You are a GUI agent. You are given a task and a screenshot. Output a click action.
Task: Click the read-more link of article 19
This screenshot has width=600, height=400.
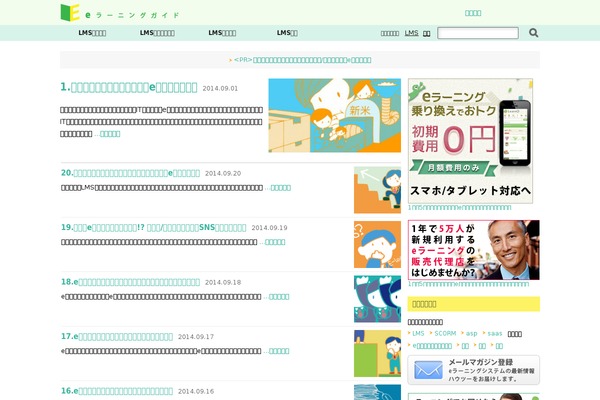[275, 242]
